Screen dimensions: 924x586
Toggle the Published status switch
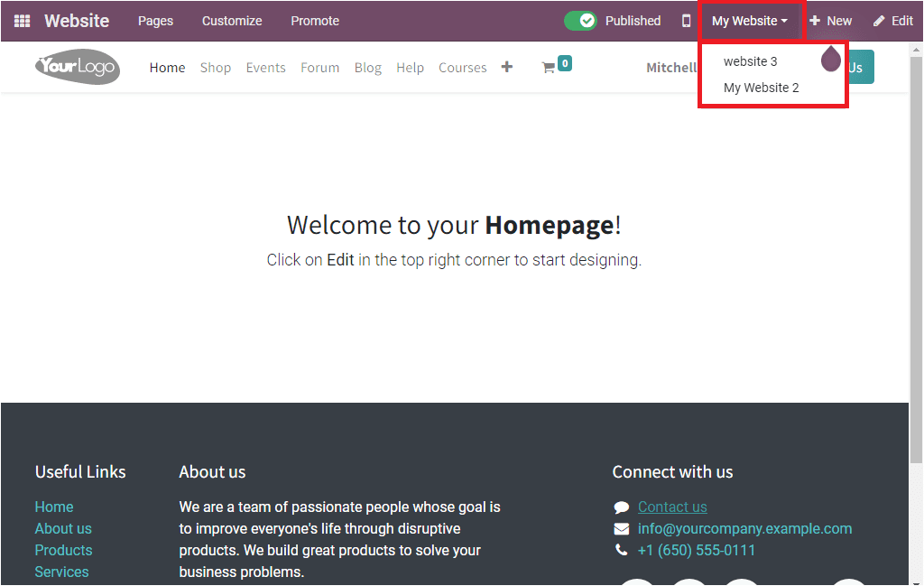[x=580, y=20]
